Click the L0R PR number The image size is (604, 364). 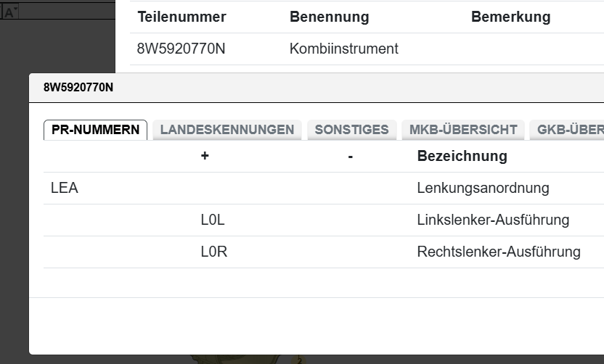pyautogui.click(x=213, y=252)
